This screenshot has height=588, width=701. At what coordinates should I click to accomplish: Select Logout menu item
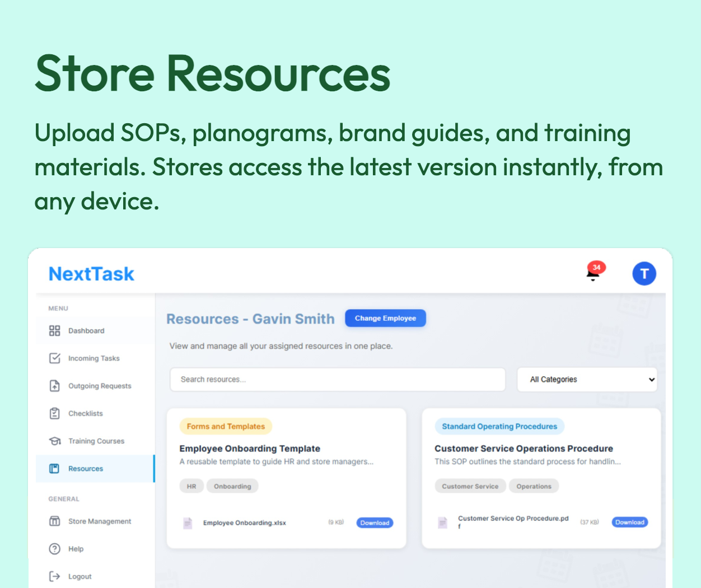(95, 576)
